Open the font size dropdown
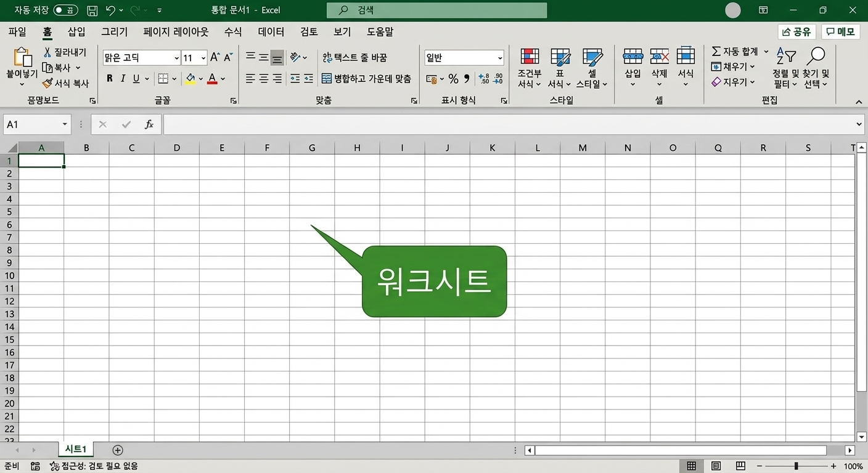Image resolution: width=868 pixels, height=473 pixels. (x=203, y=58)
